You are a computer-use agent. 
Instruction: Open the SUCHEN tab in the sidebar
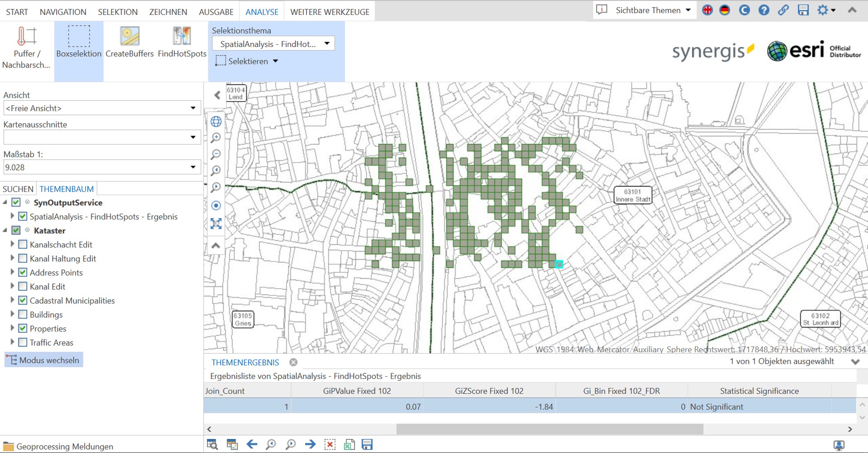click(18, 188)
